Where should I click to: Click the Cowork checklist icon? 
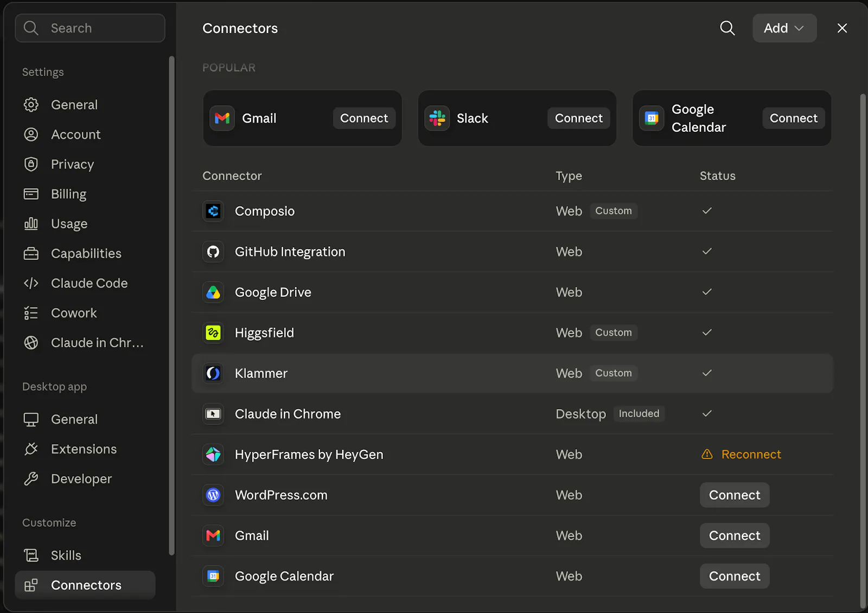[31, 313]
